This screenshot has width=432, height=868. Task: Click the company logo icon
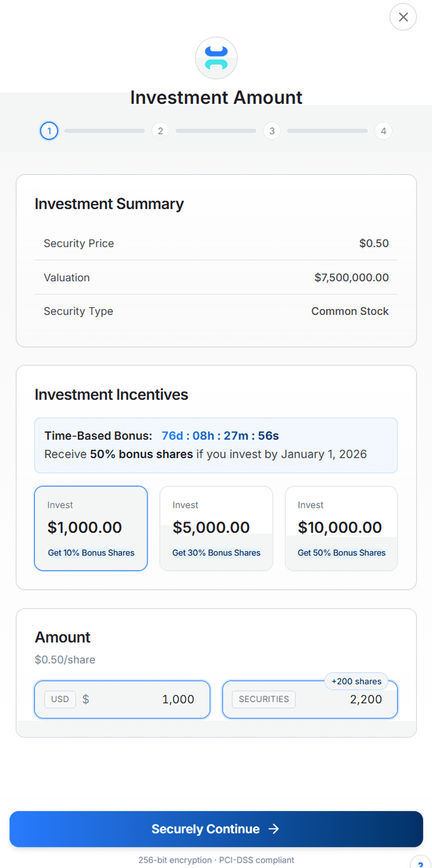pyautogui.click(x=216, y=58)
